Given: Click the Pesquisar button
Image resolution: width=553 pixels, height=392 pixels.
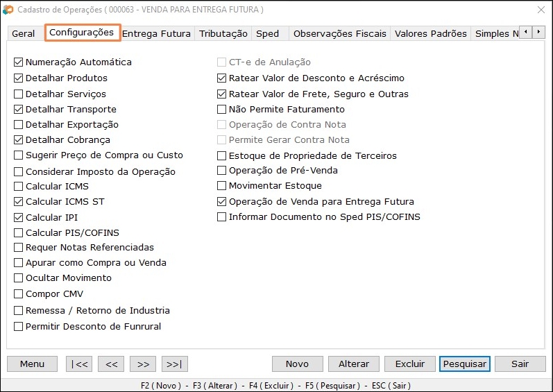Looking at the screenshot, I should (x=465, y=364).
